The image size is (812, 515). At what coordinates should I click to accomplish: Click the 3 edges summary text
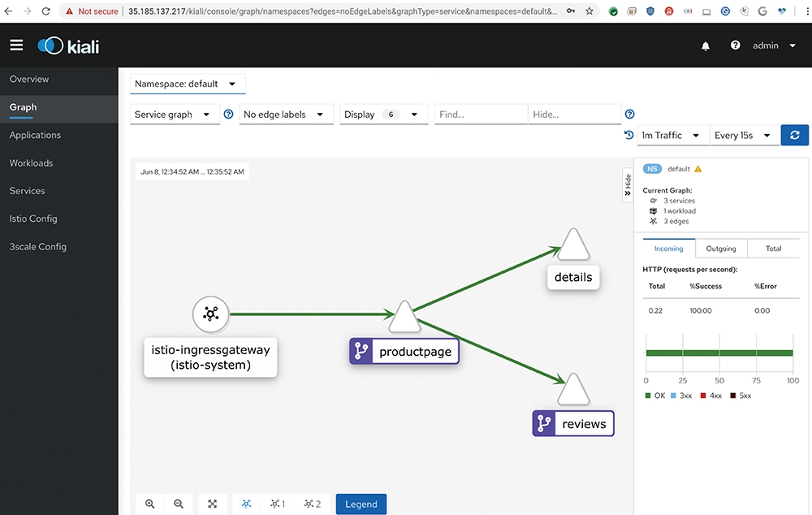pos(676,221)
